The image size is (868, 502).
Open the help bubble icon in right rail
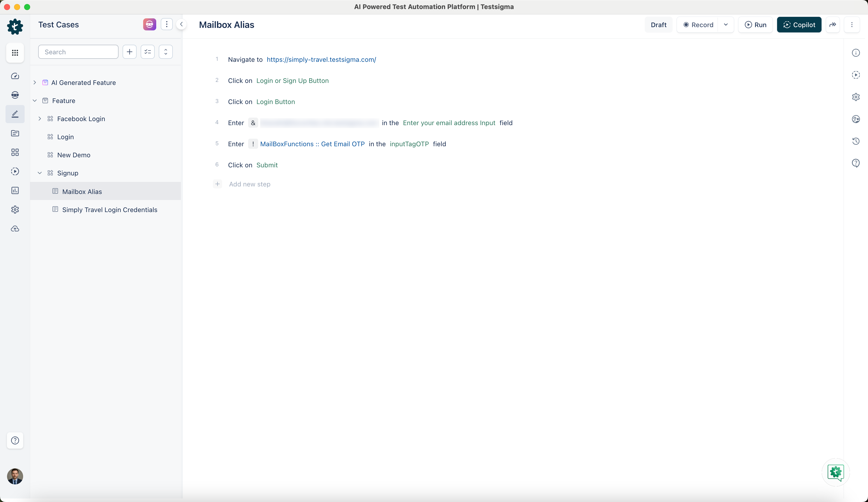856,163
